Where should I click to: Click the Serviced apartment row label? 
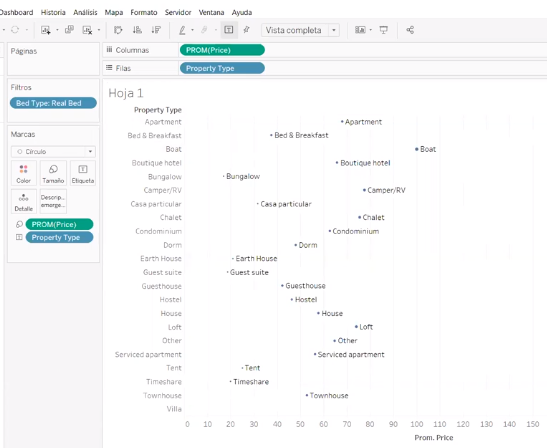click(148, 354)
